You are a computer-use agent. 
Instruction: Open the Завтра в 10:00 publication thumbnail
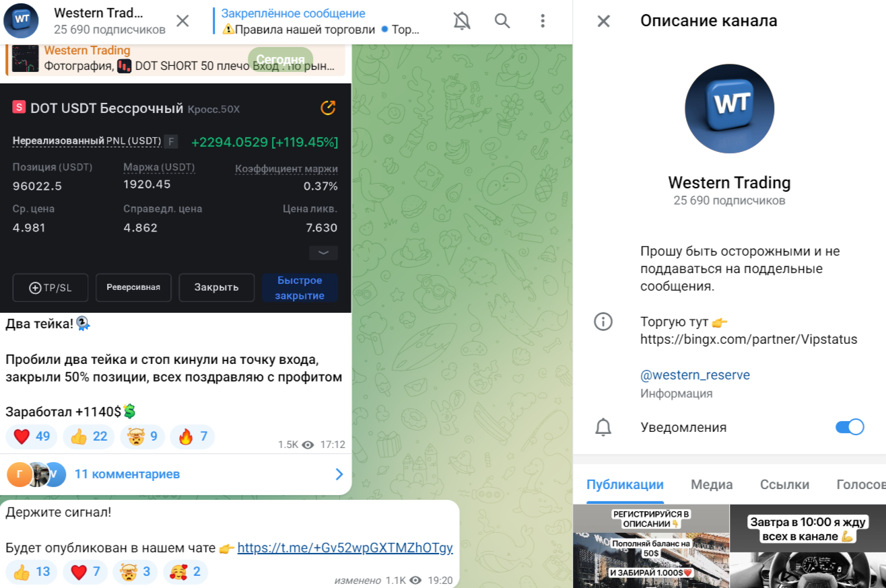coord(808,546)
